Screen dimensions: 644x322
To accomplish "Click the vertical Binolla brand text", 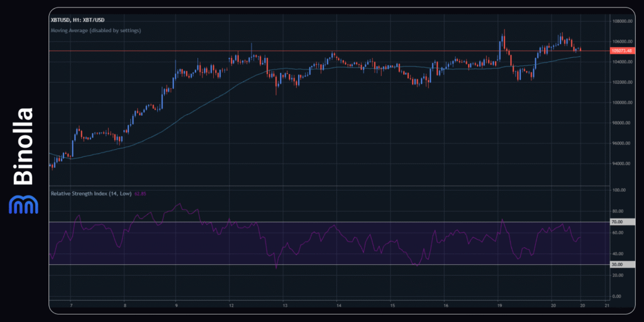I will pyautogui.click(x=23, y=147).
